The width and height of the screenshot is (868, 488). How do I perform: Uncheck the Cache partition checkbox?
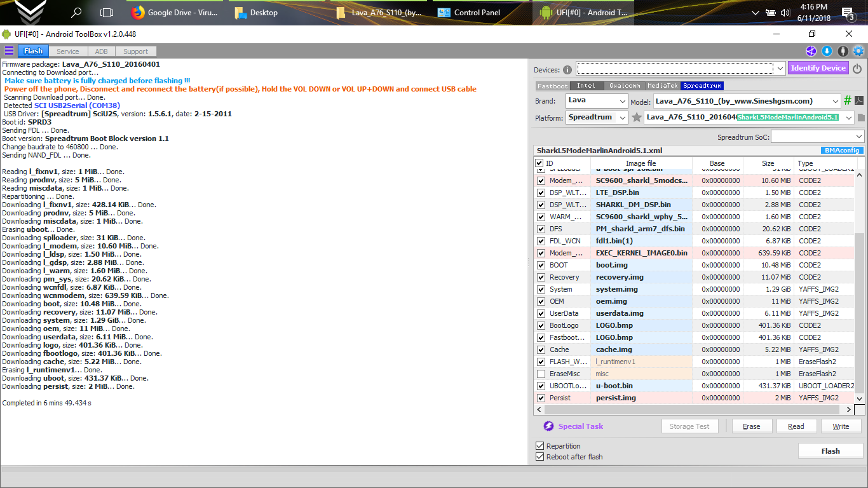click(541, 349)
